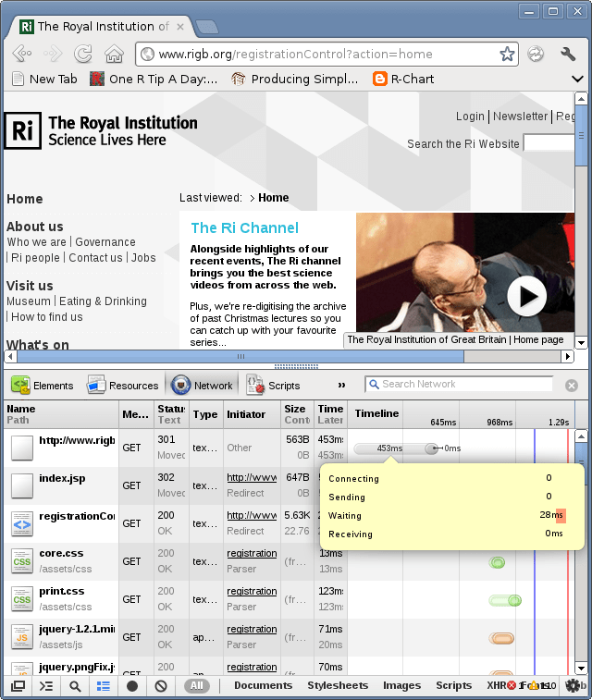Screen dimensions: 592x700
Task: Focus the Search Network field
Action: tap(459, 384)
